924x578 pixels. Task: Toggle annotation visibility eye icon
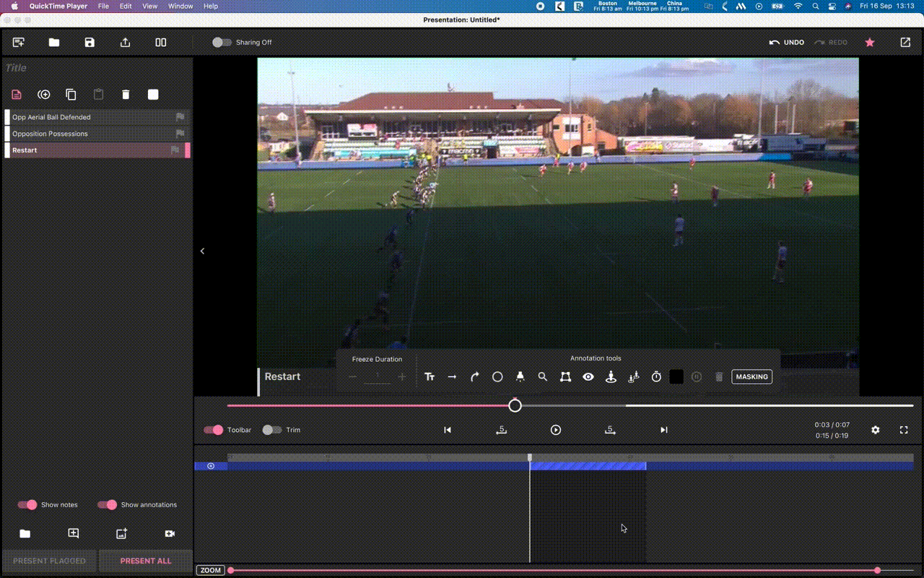pos(588,376)
